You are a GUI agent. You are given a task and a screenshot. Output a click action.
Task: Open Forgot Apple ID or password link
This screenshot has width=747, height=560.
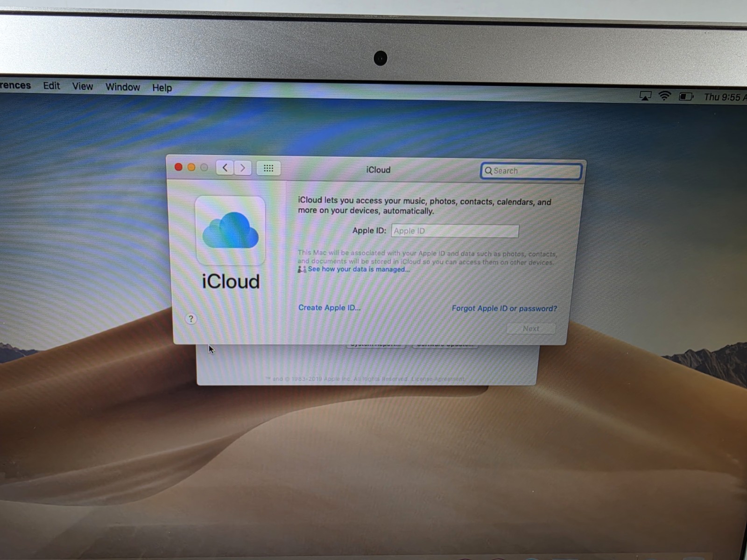tap(504, 308)
